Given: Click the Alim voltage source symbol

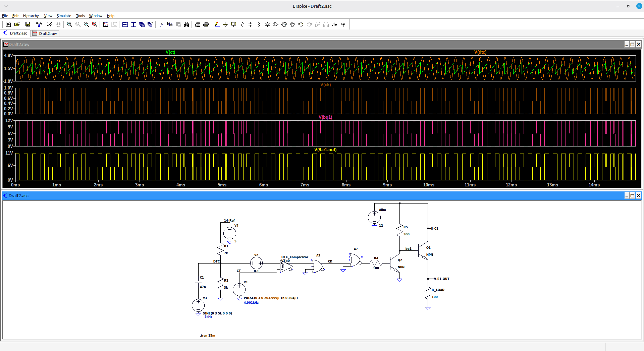Looking at the screenshot, I should click(374, 217).
